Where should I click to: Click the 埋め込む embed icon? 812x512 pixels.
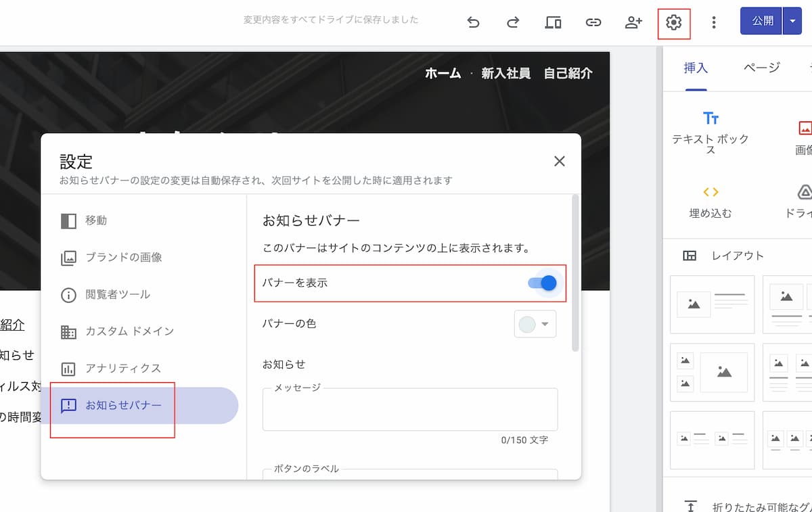pos(710,201)
